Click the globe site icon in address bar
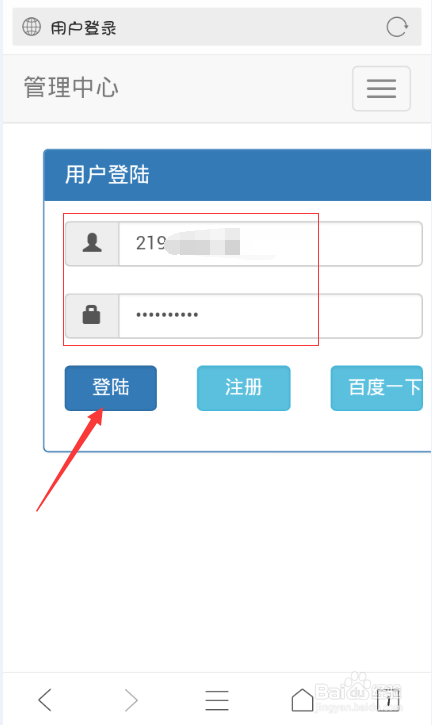Viewport: 432px width, 725px height. click(31, 27)
